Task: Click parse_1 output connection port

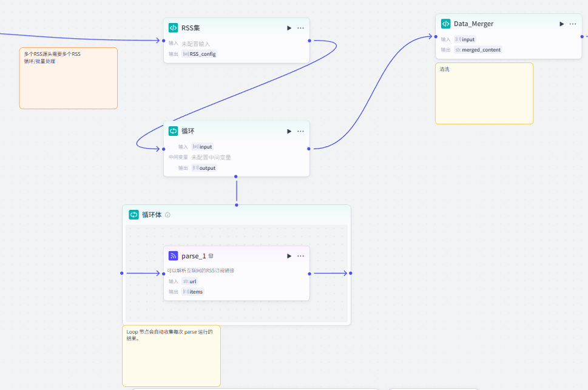Action: point(309,274)
